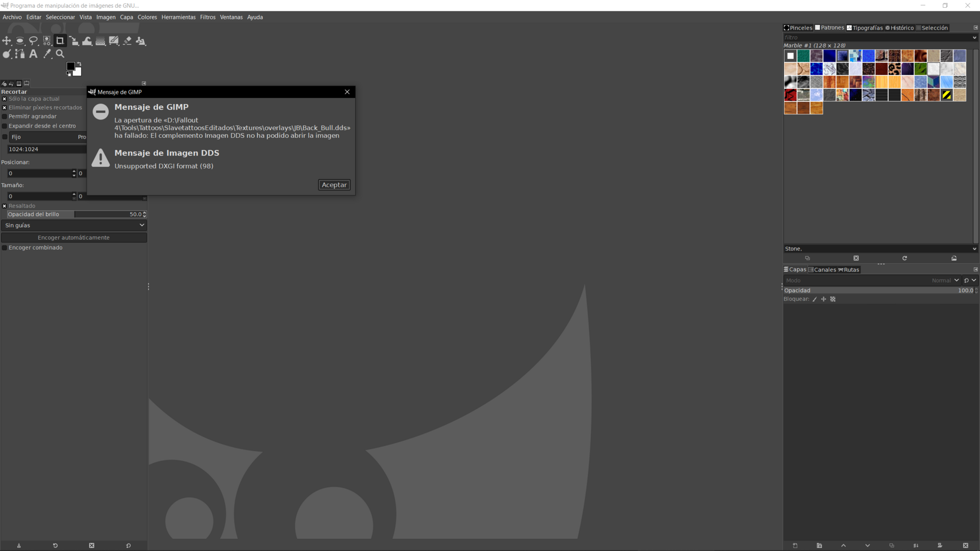The width and height of the screenshot is (980, 551).
Task: Adjust the layer Opacidad slider
Action: (878, 290)
